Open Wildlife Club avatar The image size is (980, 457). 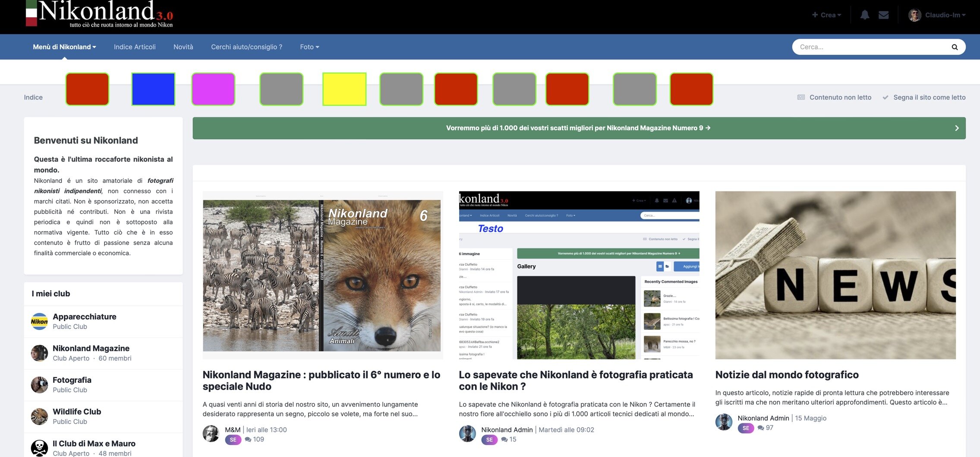point(39,416)
